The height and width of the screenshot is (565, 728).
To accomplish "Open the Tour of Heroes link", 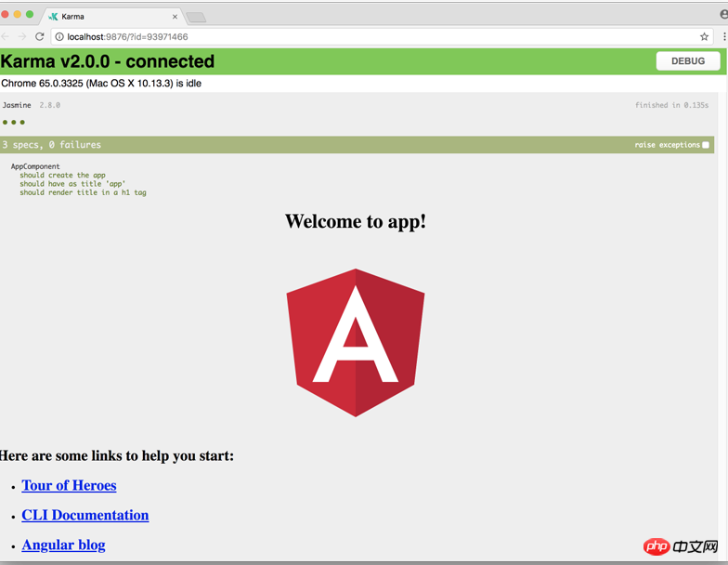I will click(x=69, y=485).
